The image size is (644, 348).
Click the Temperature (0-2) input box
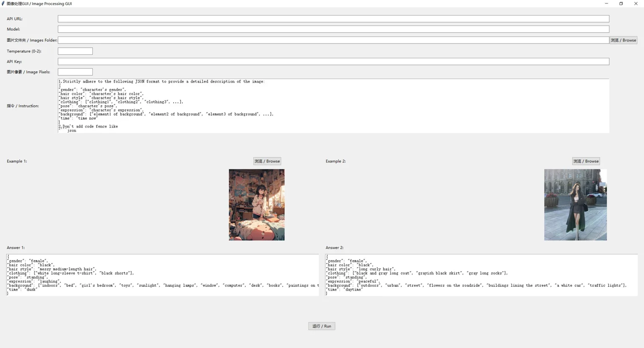point(75,51)
